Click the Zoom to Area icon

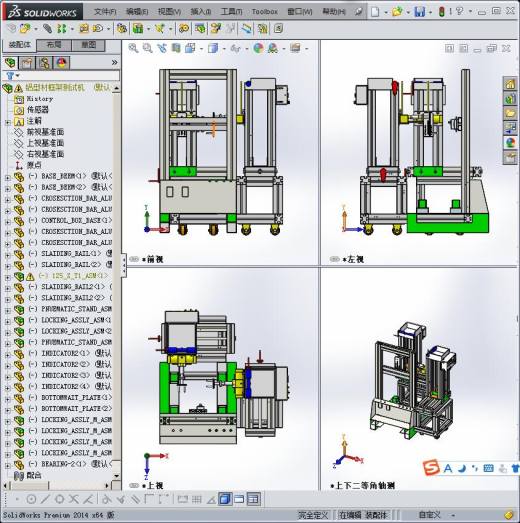tap(147, 48)
